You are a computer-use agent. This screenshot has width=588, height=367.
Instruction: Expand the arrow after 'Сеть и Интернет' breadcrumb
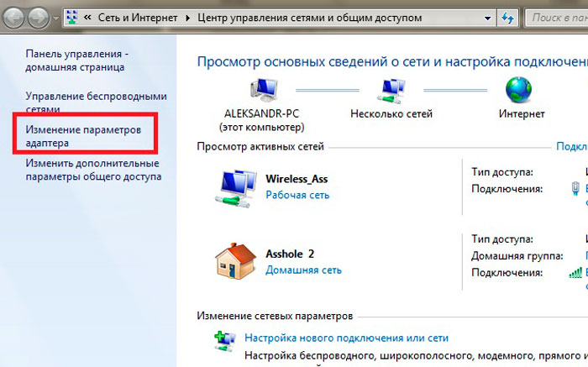(188, 18)
